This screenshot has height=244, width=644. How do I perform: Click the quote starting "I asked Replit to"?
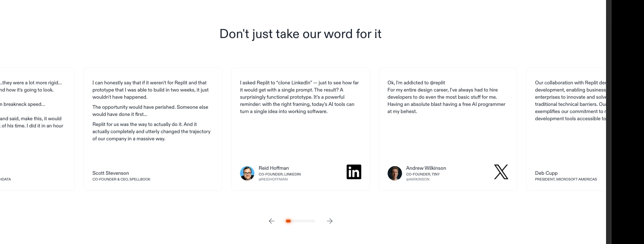tap(299, 97)
